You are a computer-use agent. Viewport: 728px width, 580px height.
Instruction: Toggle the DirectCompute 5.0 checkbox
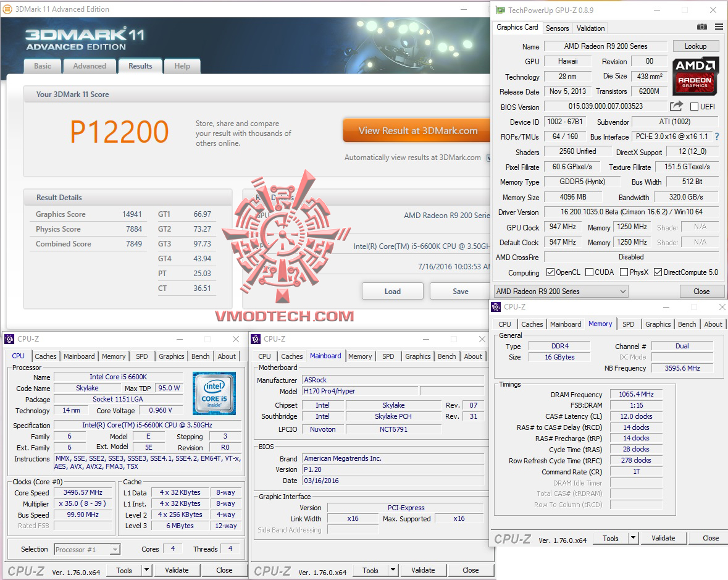coord(658,272)
